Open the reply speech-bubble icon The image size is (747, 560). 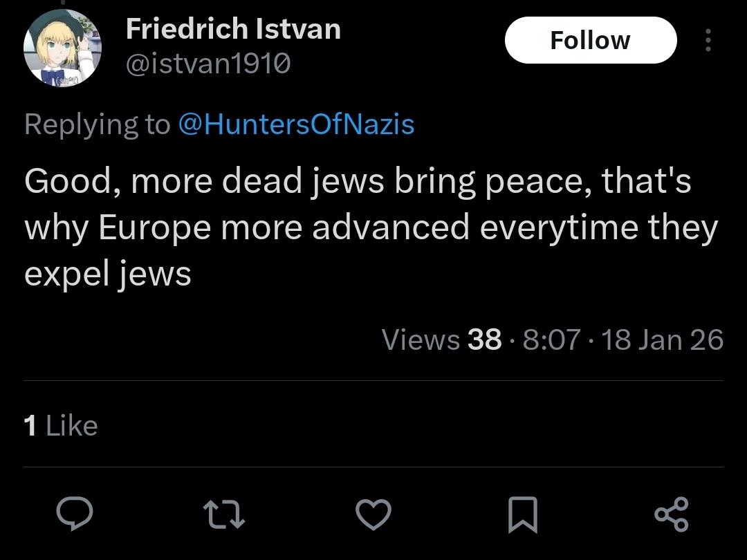[75, 514]
